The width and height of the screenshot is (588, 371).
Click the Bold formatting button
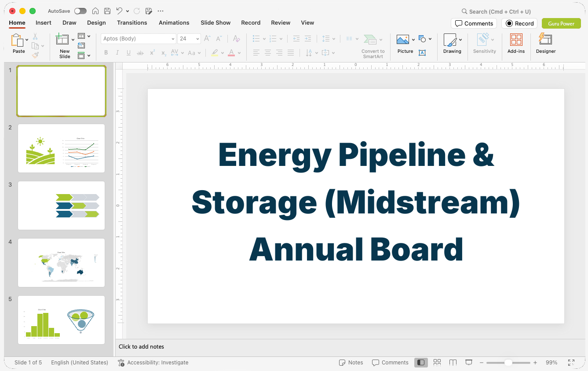click(x=106, y=53)
